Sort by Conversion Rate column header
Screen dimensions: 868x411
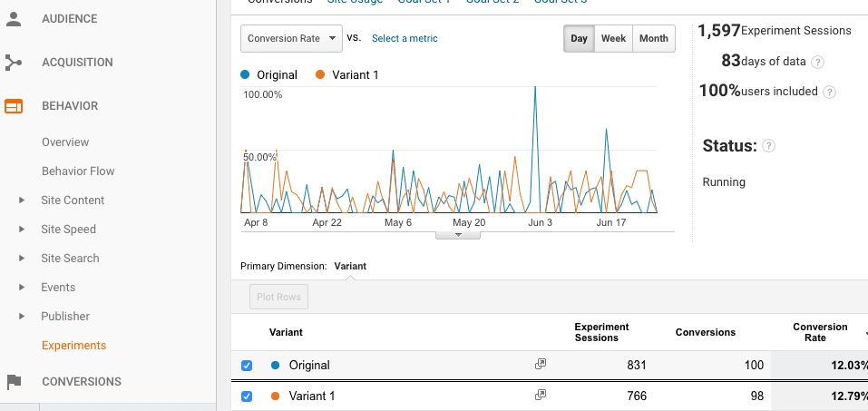click(x=820, y=332)
